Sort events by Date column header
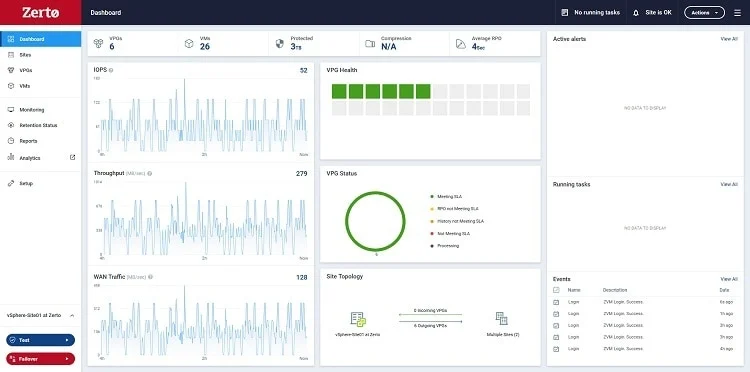This screenshot has width=750, height=372. point(724,290)
